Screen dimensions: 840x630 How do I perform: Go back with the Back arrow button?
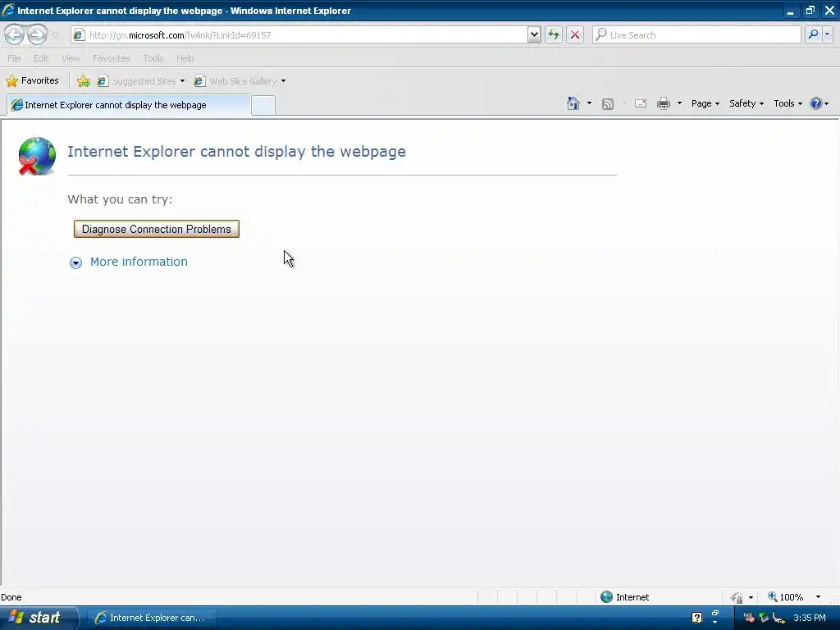pyautogui.click(x=15, y=34)
